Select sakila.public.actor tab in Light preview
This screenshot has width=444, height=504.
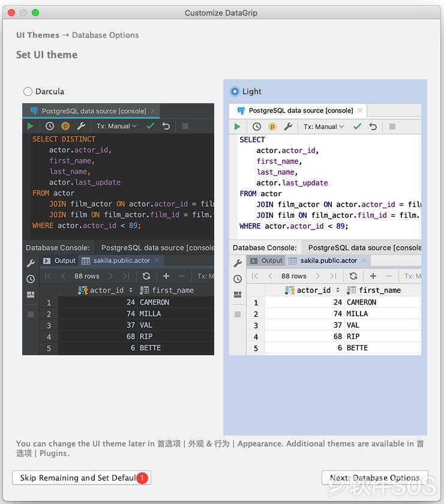click(x=327, y=260)
